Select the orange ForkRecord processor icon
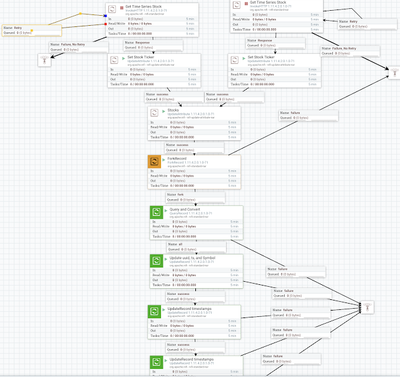This screenshot has height=377, width=400. (154, 162)
